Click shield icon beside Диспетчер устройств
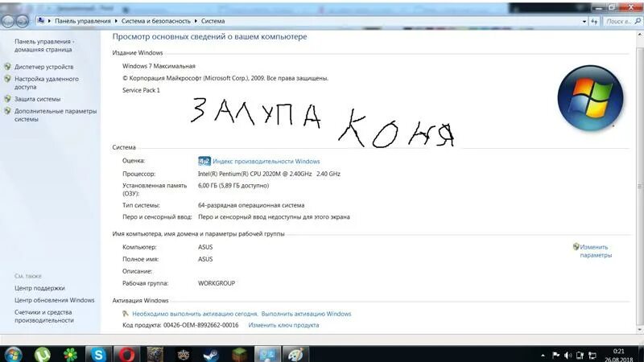This screenshot has height=362, width=644. coord(7,67)
